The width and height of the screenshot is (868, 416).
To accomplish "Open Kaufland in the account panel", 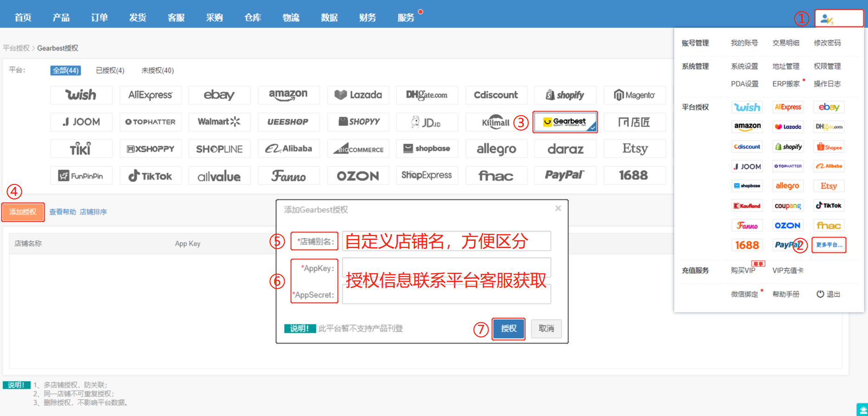I will point(747,205).
